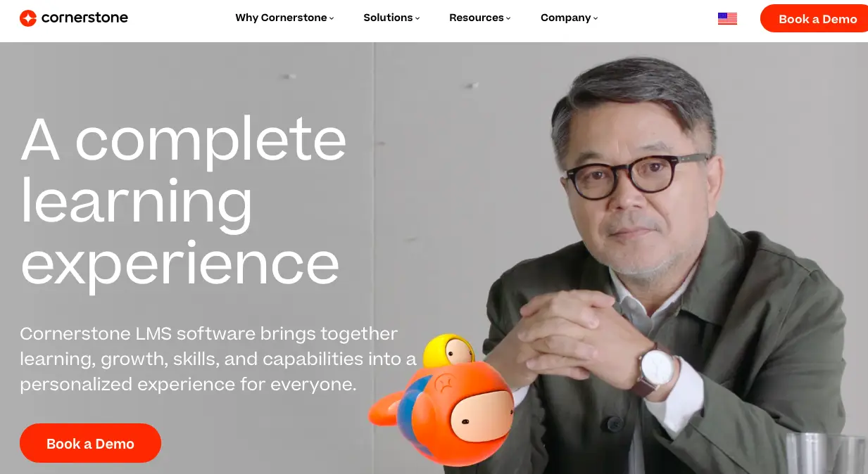Select the Company menu item

tap(570, 18)
